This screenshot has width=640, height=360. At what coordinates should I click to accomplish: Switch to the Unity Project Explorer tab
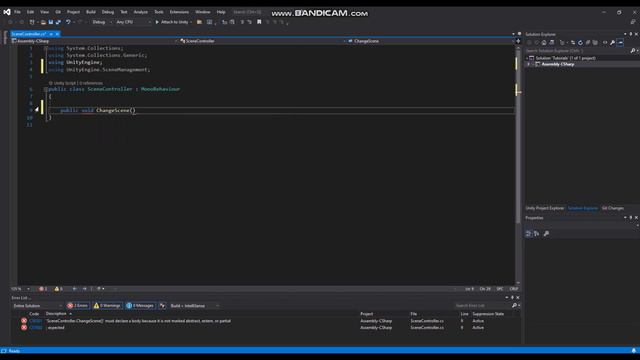point(544,208)
